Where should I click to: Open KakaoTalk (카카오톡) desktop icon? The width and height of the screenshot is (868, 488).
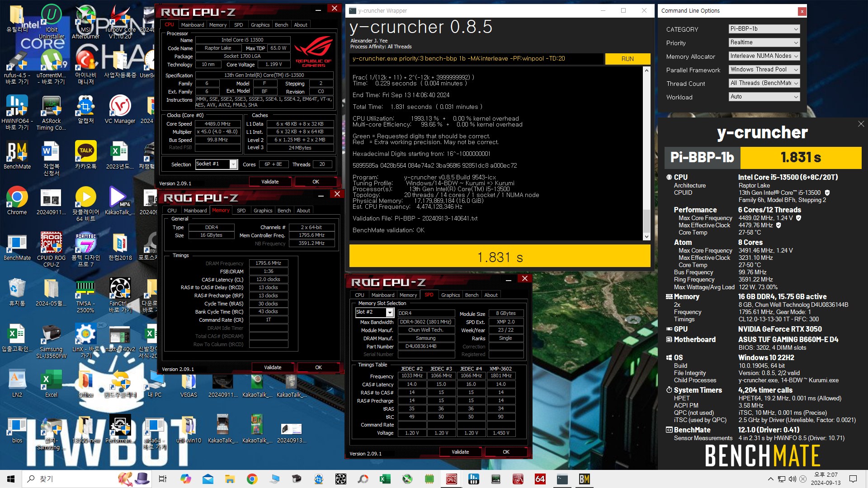click(x=85, y=155)
